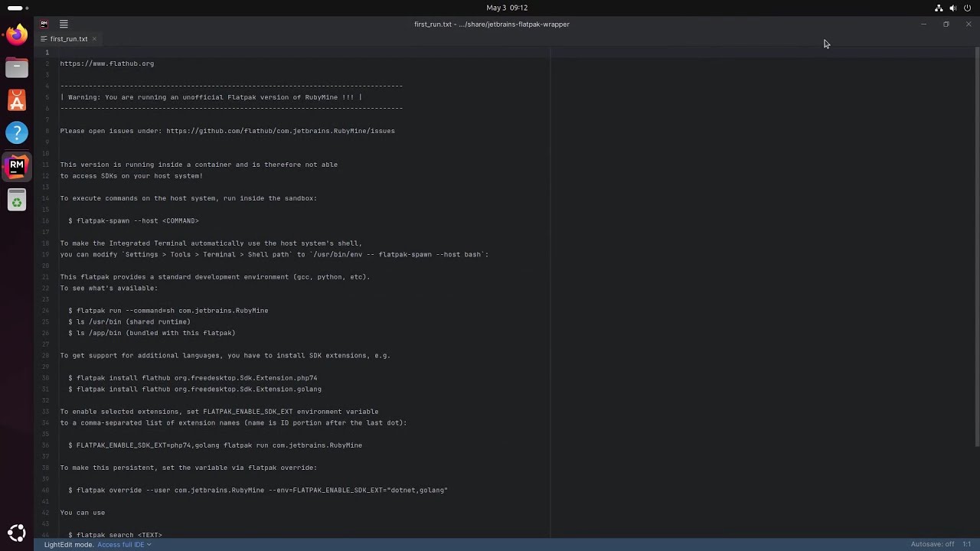Select the RubyMine icon in the dock
980x551 pixels.
point(17,166)
